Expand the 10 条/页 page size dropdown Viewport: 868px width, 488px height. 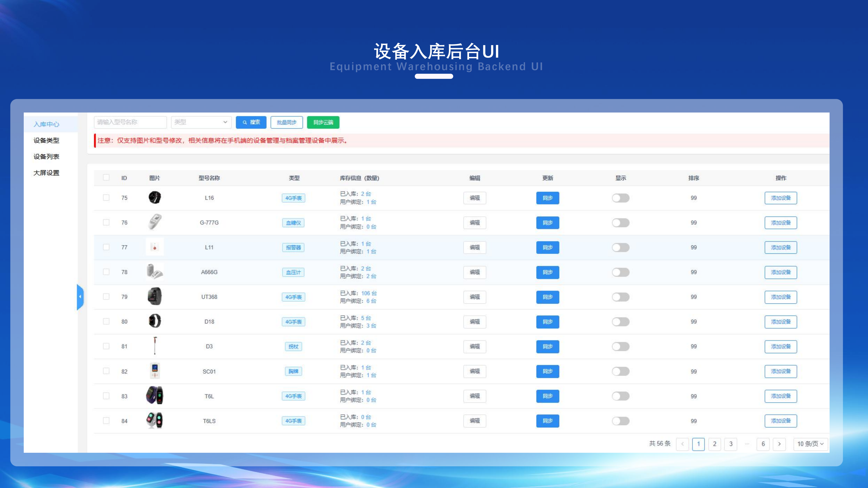[810, 444]
